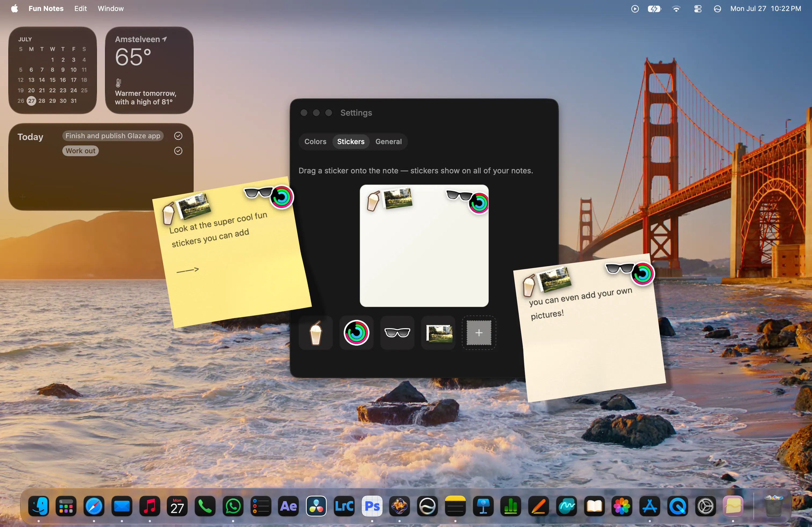Select the photo stamp sticker in the tray

[x=438, y=333]
